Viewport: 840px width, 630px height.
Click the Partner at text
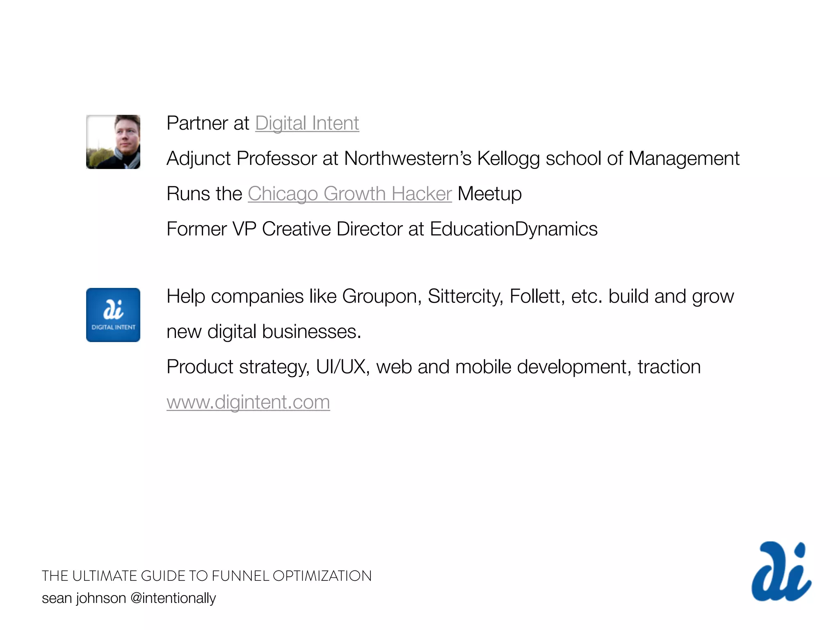[x=208, y=123]
